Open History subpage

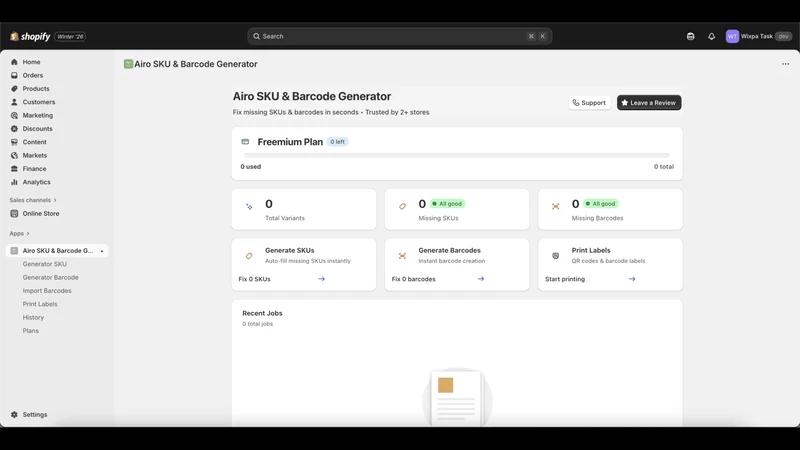pyautogui.click(x=33, y=317)
